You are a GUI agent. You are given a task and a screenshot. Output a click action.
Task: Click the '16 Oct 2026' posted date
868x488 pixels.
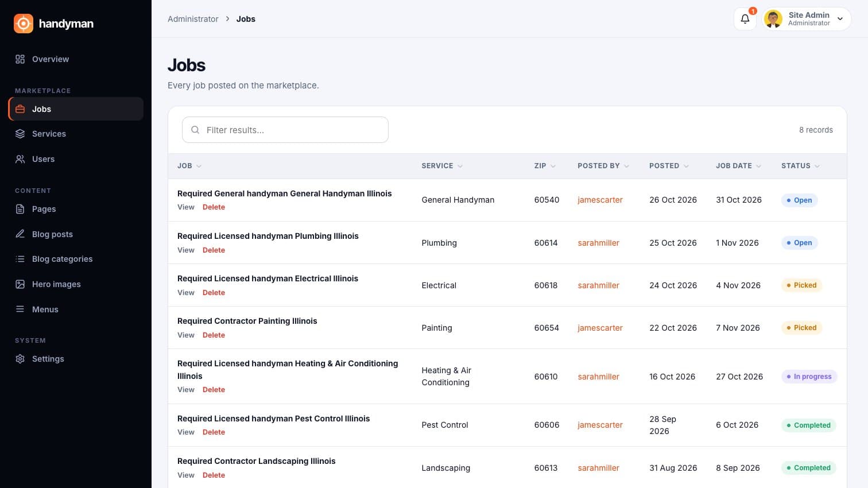pyautogui.click(x=672, y=377)
